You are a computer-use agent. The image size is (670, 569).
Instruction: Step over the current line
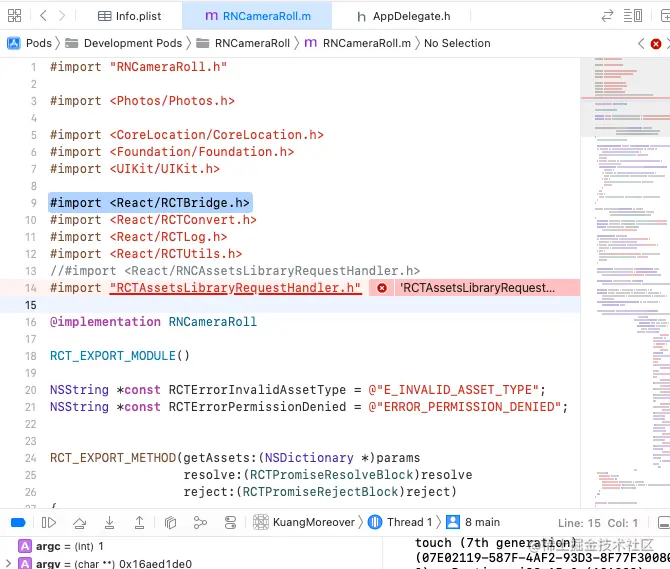coord(79,522)
